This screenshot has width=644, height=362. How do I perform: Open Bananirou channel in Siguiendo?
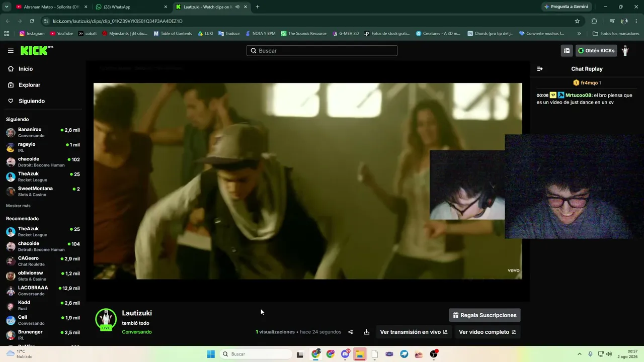[x=43, y=133]
